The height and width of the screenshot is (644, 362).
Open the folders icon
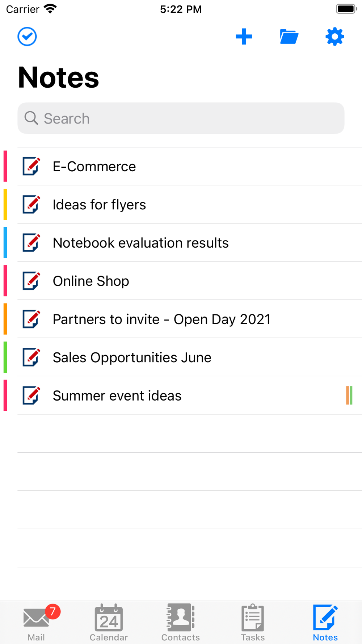click(289, 37)
